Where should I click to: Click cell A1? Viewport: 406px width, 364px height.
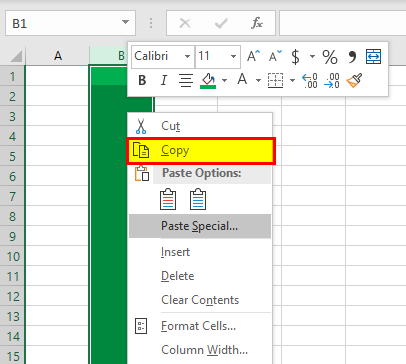point(57,76)
